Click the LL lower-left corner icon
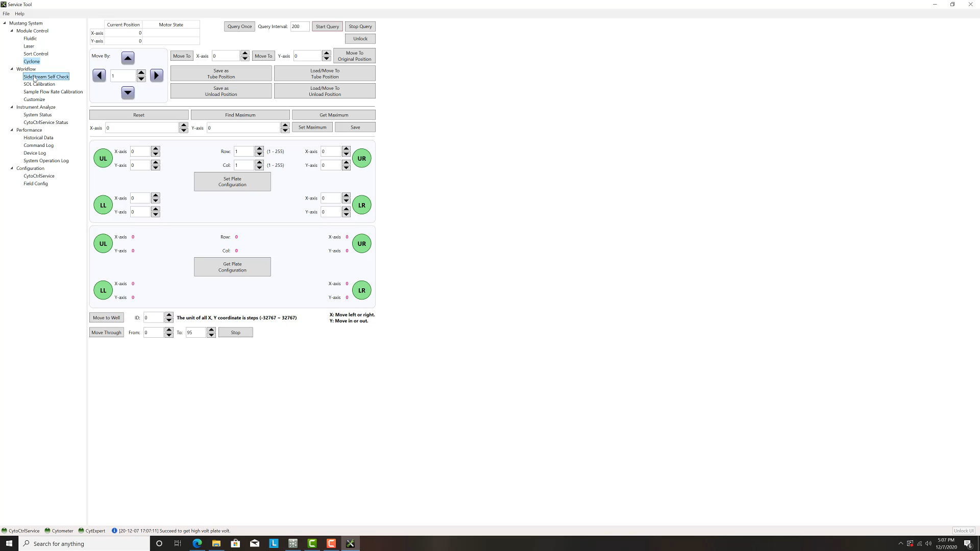This screenshot has height=551, width=980. click(x=102, y=205)
